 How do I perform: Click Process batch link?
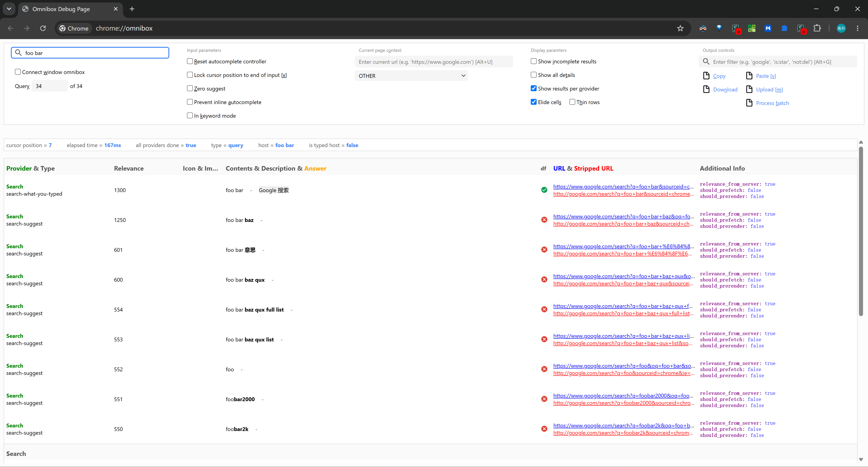tap(772, 103)
